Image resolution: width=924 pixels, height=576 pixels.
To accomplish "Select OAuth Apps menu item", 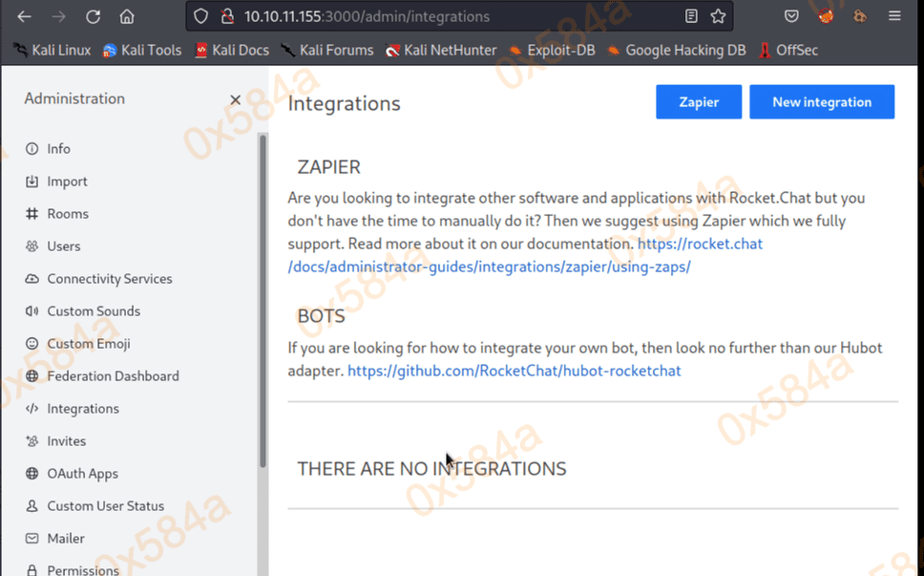I will pyautogui.click(x=82, y=474).
